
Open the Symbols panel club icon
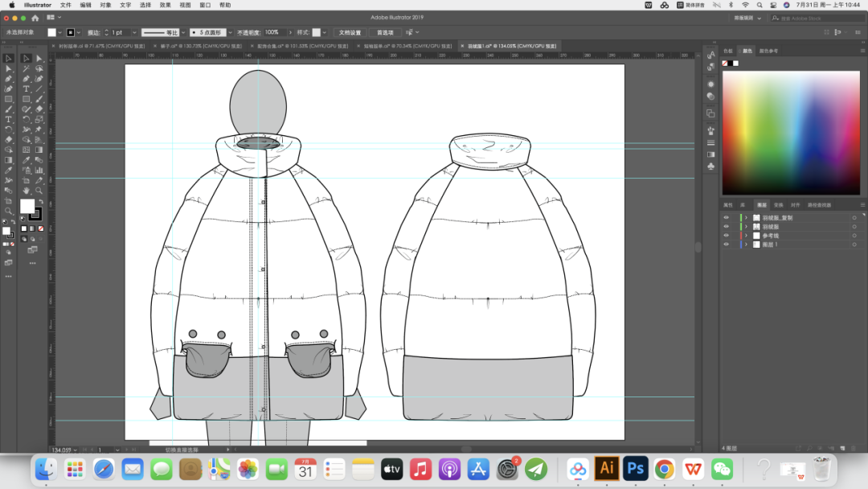click(711, 166)
